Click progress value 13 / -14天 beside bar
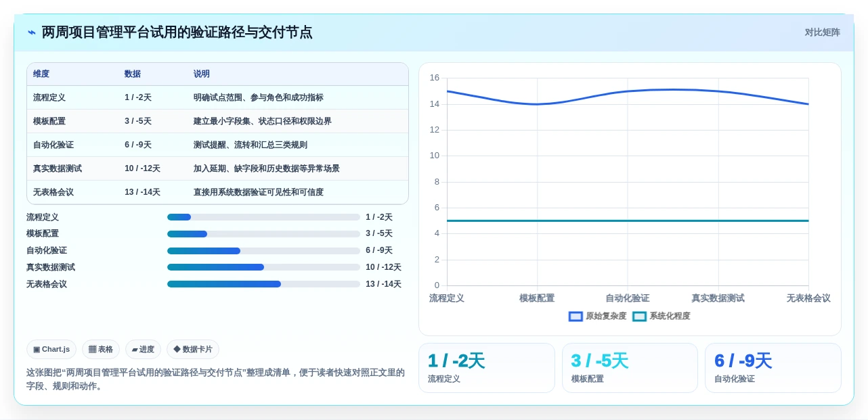 pos(383,284)
